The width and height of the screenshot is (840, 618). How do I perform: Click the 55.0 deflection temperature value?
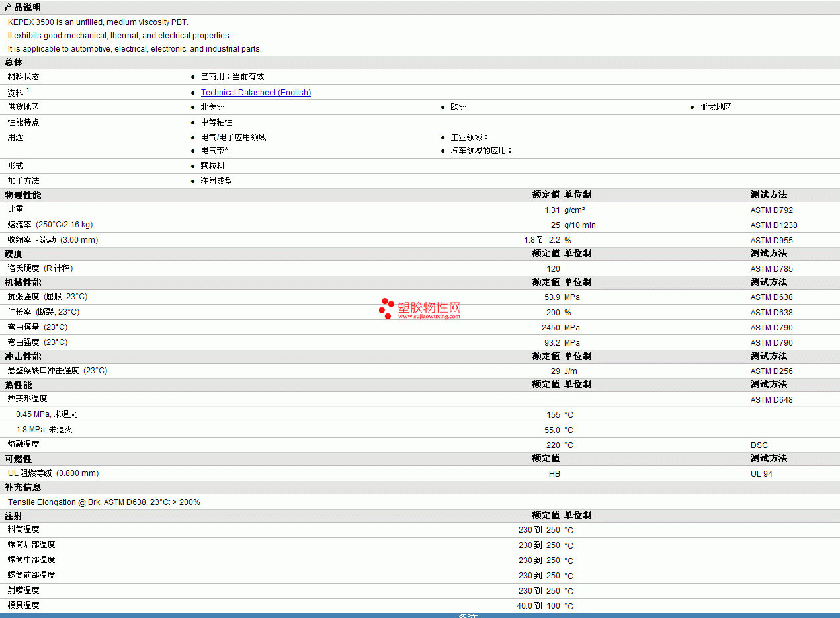coord(552,430)
